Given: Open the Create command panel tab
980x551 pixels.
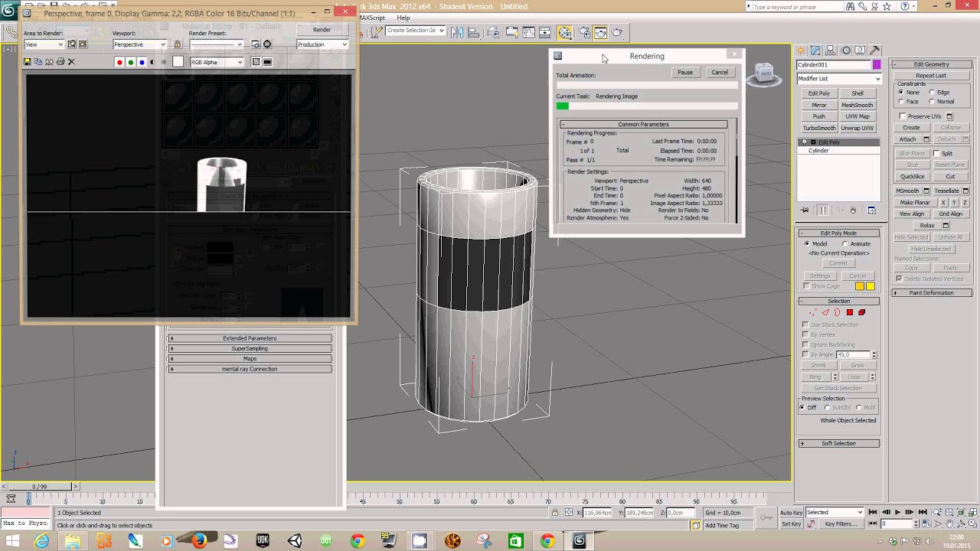Looking at the screenshot, I should (x=802, y=51).
